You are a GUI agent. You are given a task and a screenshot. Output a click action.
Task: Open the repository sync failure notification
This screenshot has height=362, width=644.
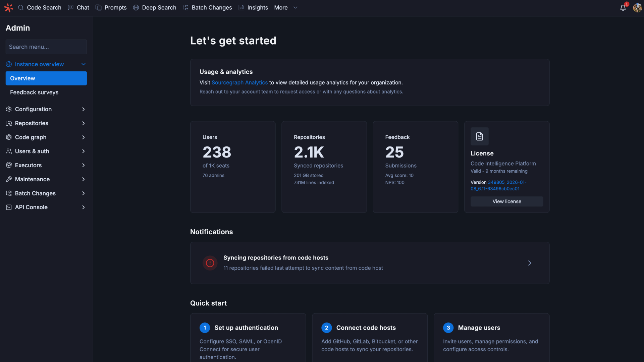tap(370, 263)
